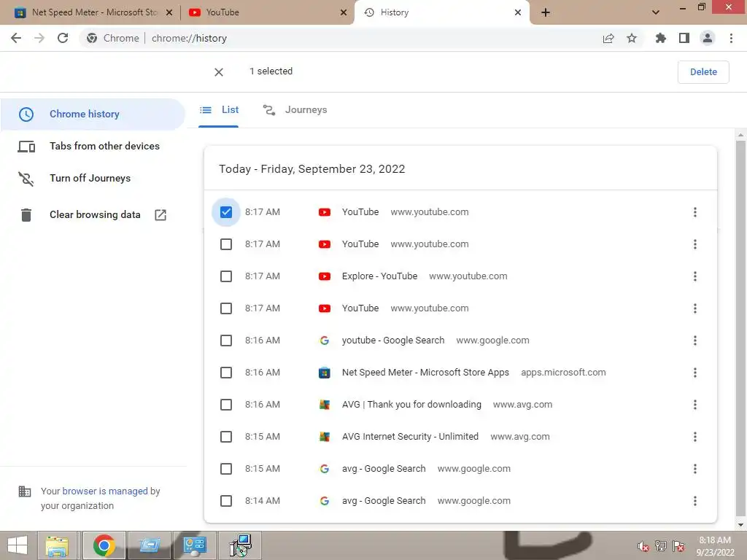Image resolution: width=747 pixels, height=560 pixels.
Task: Switch to the YouTube browser tab
Action: pyautogui.click(x=267, y=12)
